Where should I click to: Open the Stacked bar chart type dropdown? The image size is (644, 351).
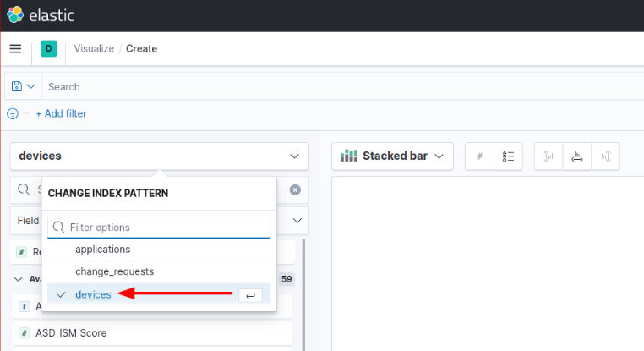click(x=393, y=156)
